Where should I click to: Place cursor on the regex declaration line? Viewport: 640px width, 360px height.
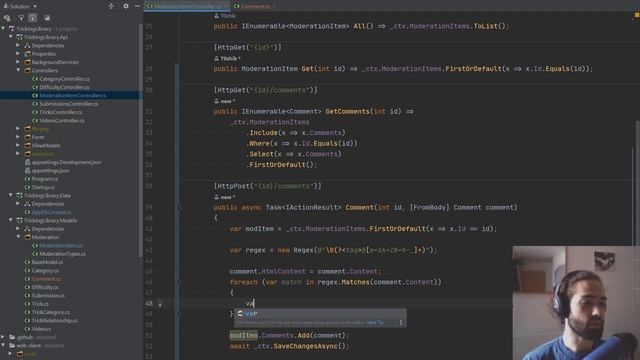point(333,250)
